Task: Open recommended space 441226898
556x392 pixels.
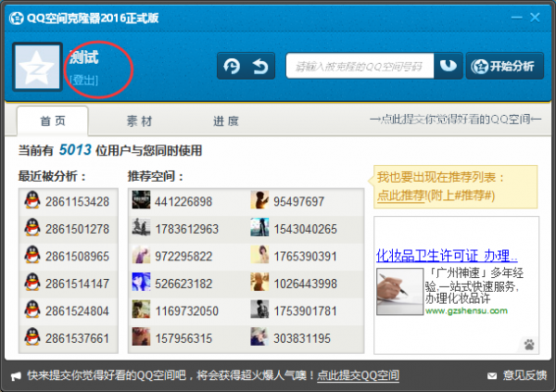Action: point(183,201)
